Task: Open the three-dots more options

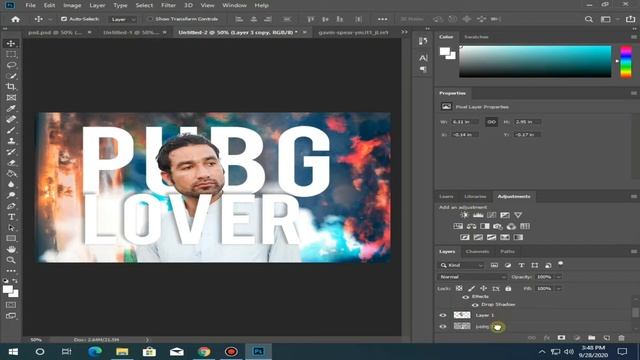Action: click(x=382, y=19)
